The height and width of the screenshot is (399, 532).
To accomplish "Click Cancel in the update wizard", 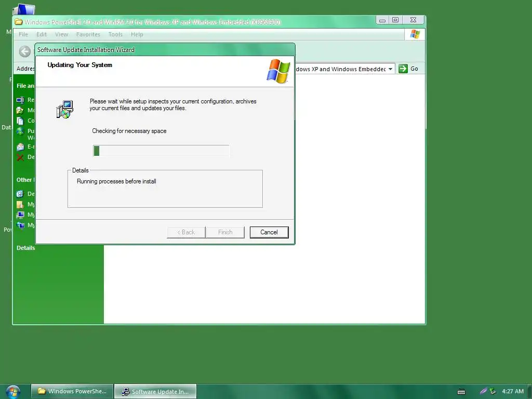I will [269, 232].
